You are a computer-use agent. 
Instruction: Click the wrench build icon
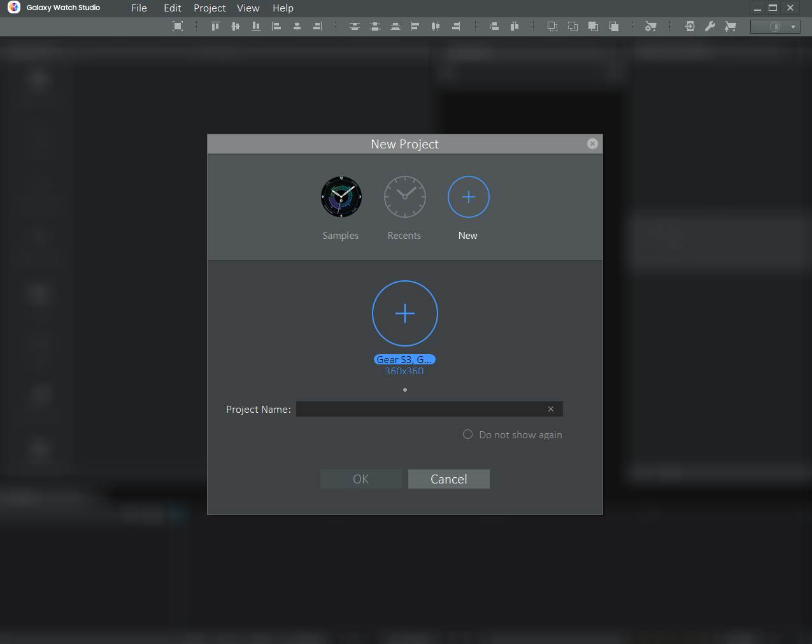710,26
